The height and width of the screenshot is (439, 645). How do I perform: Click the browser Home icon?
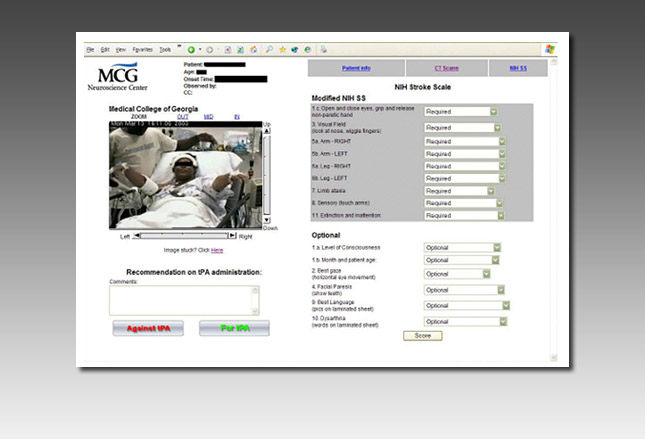(253, 48)
